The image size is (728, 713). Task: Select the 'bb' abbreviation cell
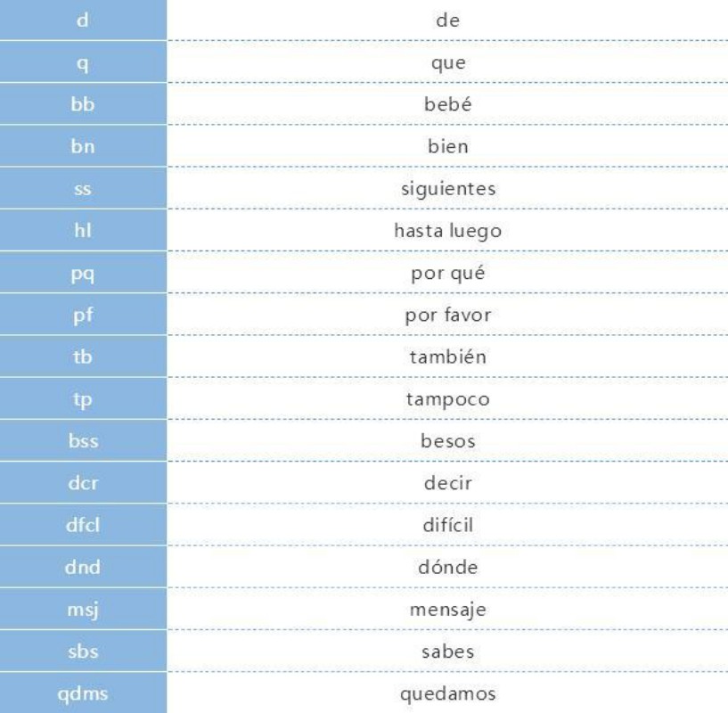coord(82,106)
